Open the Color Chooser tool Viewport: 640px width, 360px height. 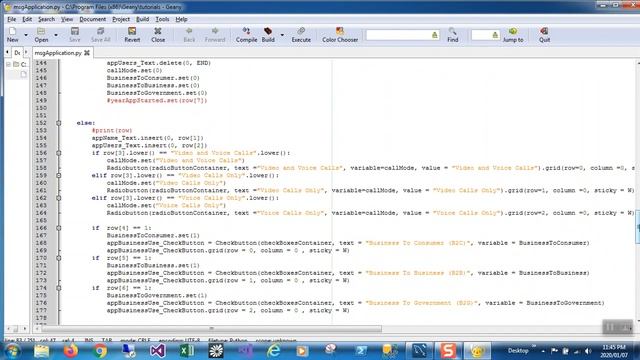tap(340, 35)
